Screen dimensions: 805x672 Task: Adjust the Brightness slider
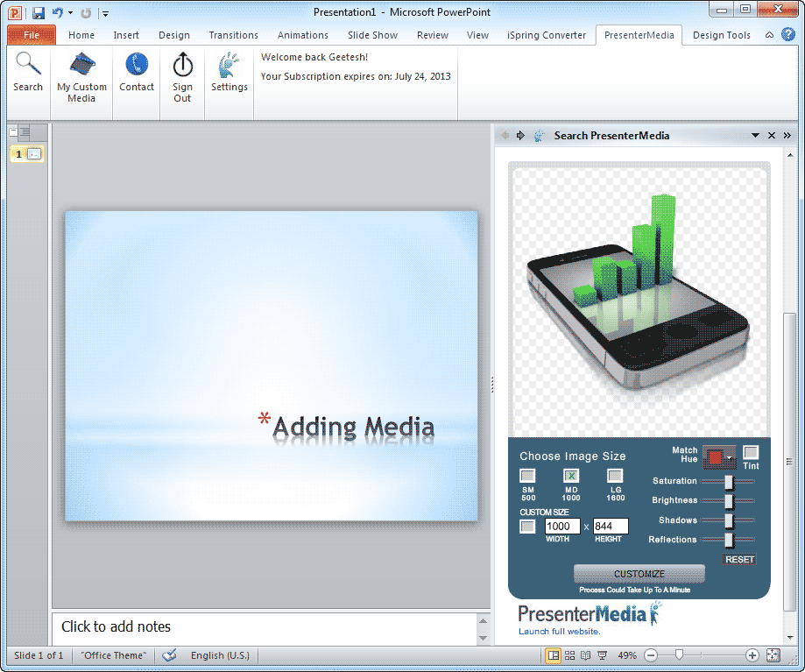point(729,500)
